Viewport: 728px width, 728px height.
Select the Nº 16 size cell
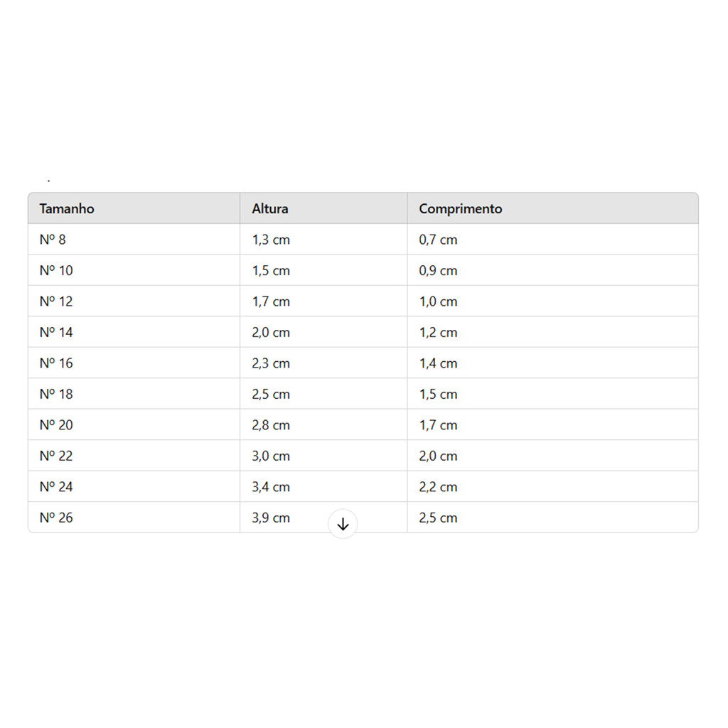56,363
